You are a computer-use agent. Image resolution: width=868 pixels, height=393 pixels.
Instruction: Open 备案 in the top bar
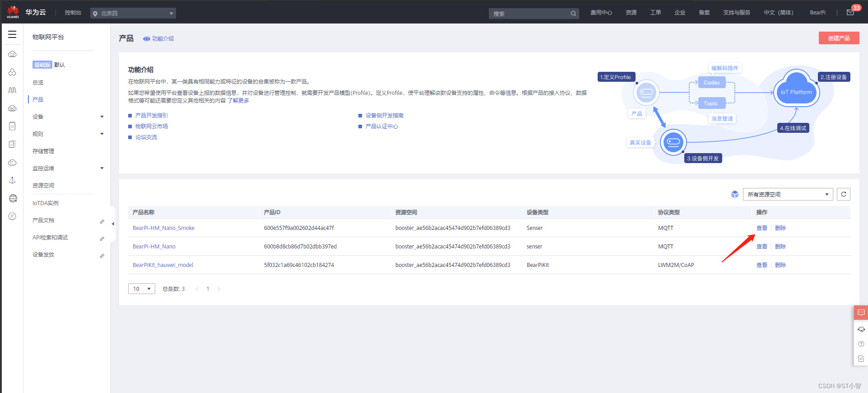(704, 13)
